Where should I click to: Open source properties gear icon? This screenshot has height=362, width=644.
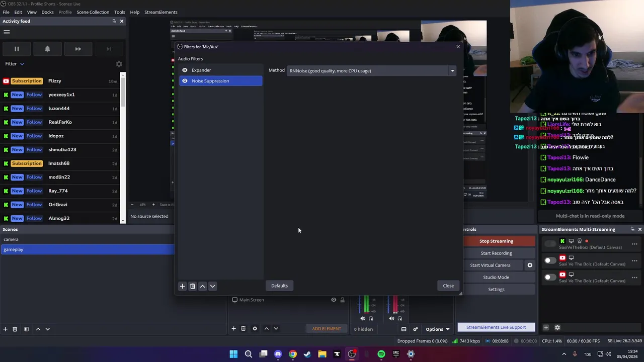coord(255,328)
